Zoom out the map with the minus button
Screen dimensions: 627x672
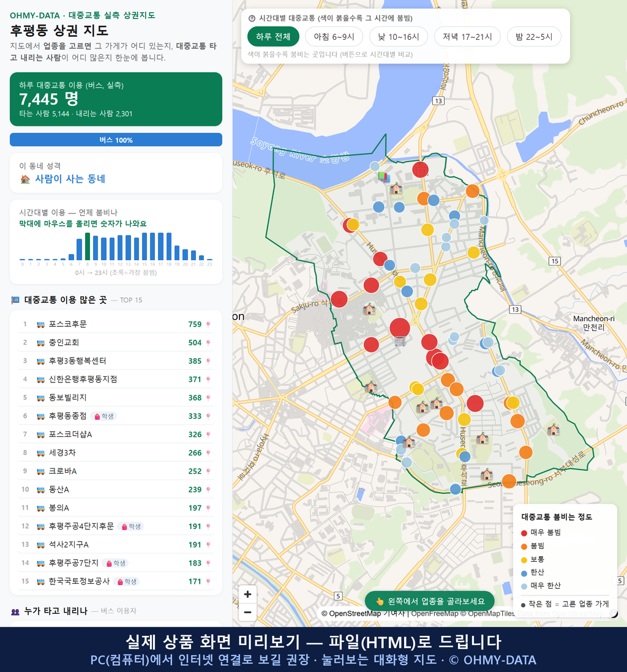point(247,612)
